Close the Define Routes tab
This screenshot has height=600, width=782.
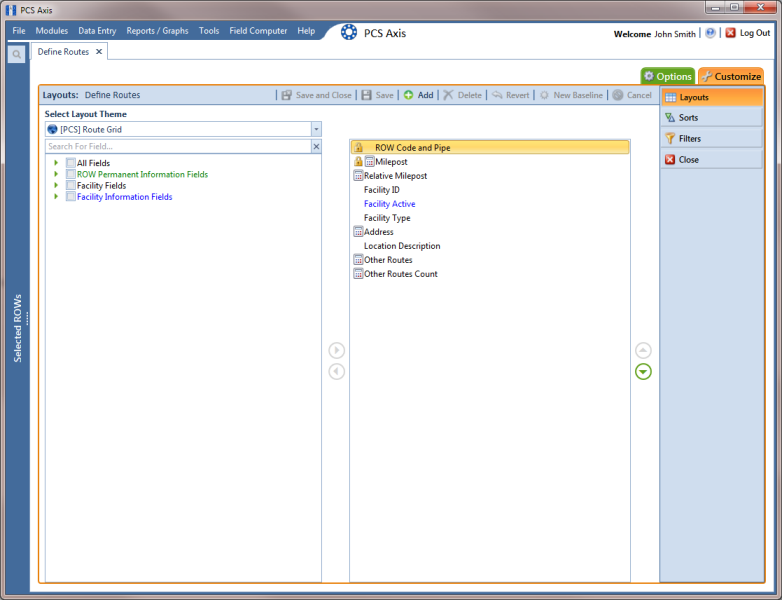click(99, 51)
